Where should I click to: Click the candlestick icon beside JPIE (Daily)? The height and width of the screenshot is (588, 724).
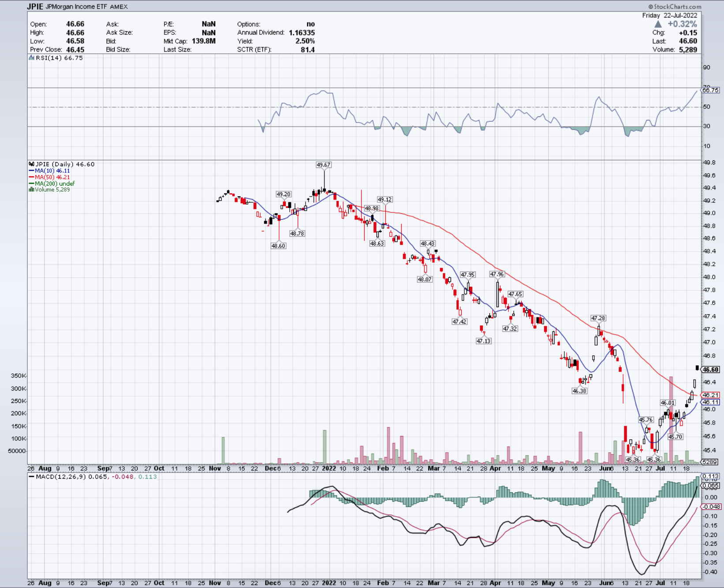point(31,164)
